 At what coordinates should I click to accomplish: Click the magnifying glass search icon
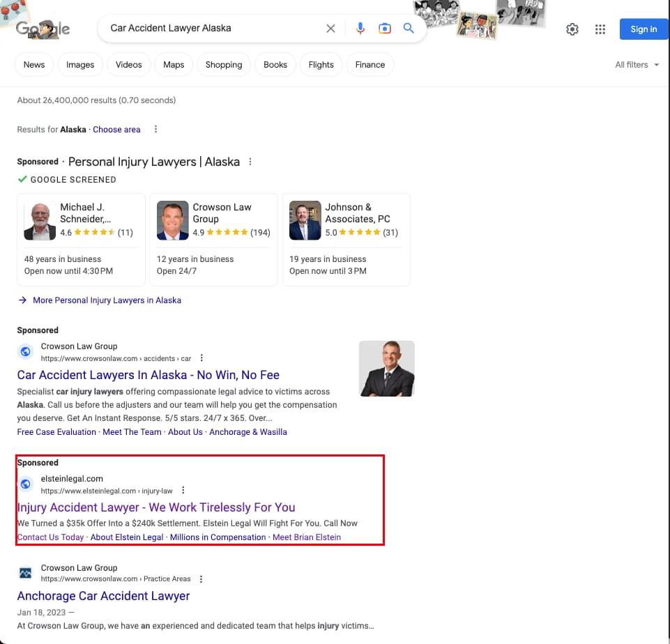click(x=409, y=28)
